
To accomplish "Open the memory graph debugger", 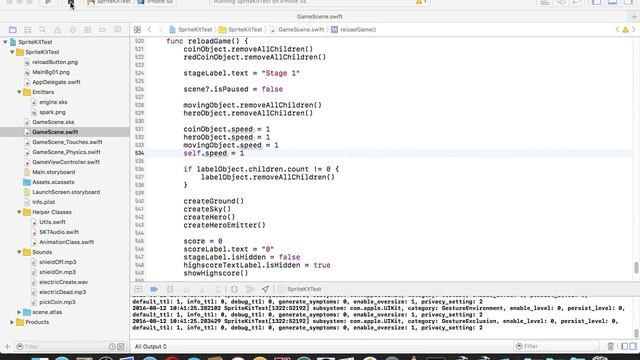I will tap(250, 289).
